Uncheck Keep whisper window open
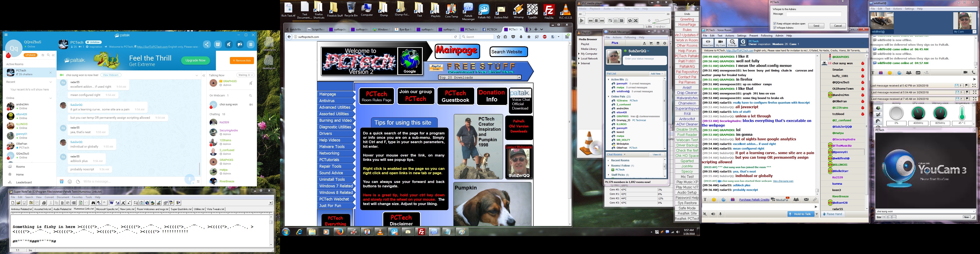 [x=775, y=24]
